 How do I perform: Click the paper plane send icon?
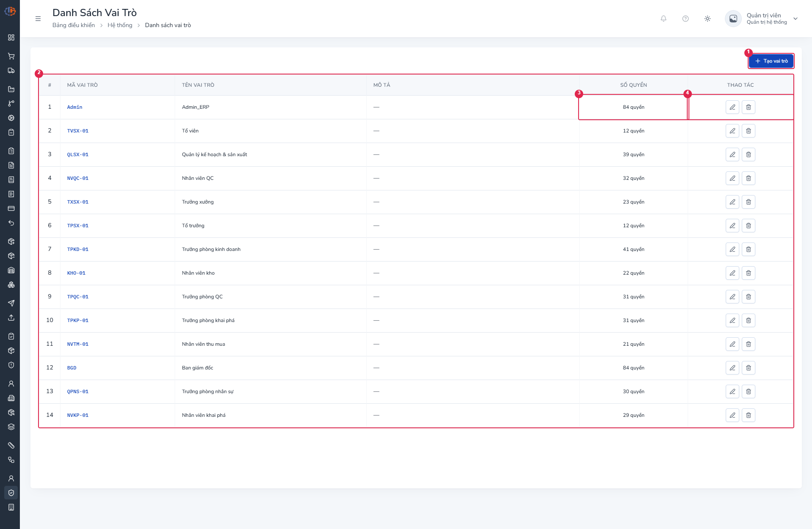point(11,303)
